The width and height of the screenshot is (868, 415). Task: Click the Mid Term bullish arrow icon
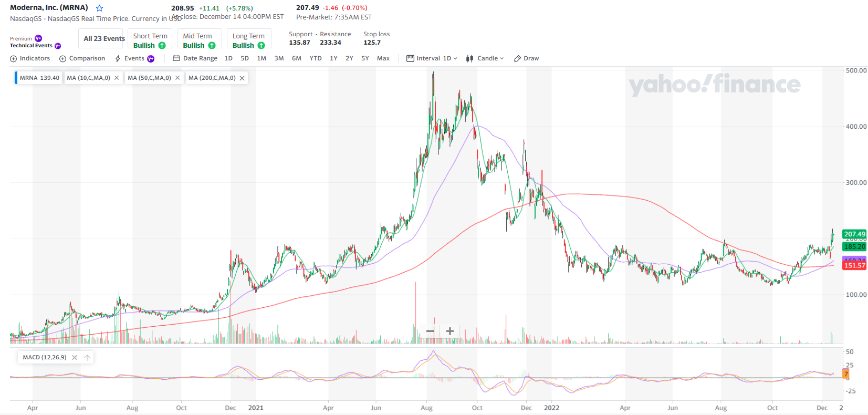point(212,46)
